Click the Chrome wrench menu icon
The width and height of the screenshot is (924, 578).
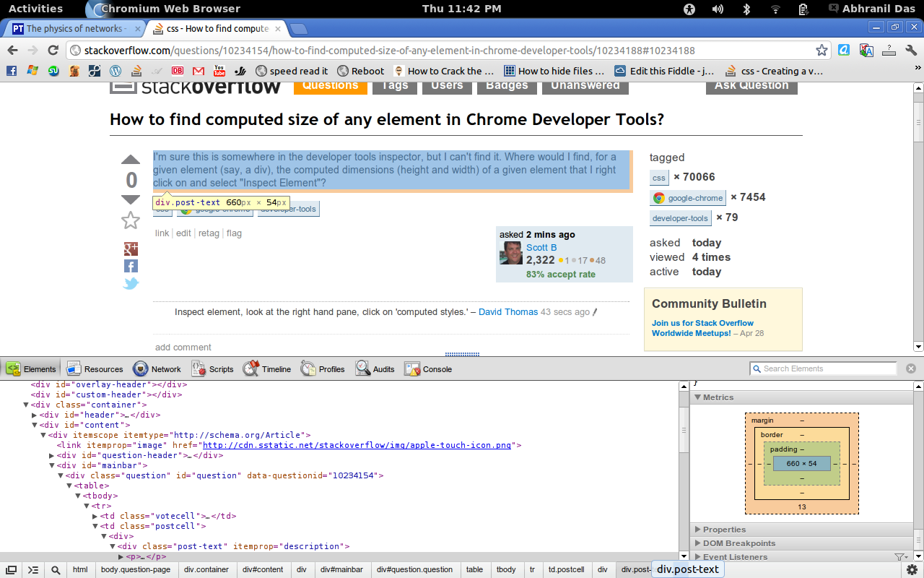[x=910, y=50]
